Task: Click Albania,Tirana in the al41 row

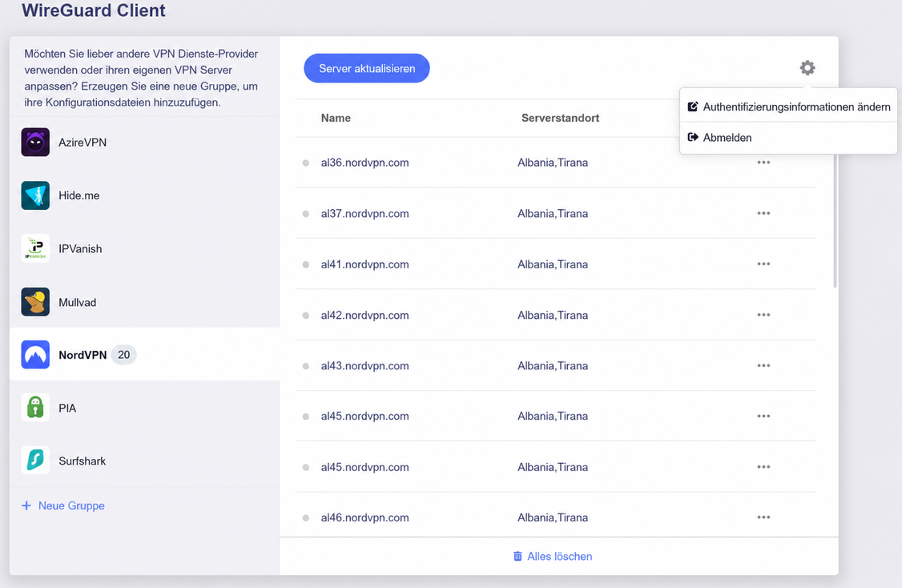Action: [553, 264]
